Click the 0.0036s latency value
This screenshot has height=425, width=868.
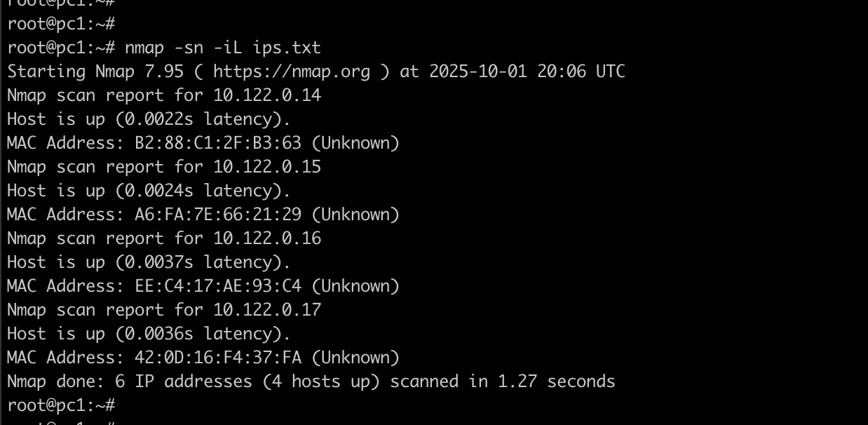[x=159, y=334]
